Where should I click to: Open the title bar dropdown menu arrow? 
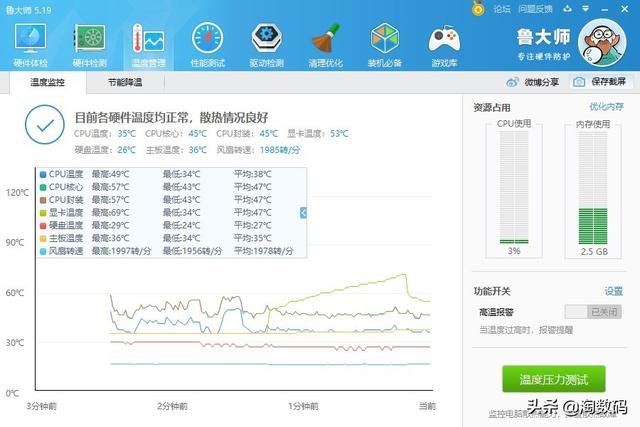coord(586,8)
